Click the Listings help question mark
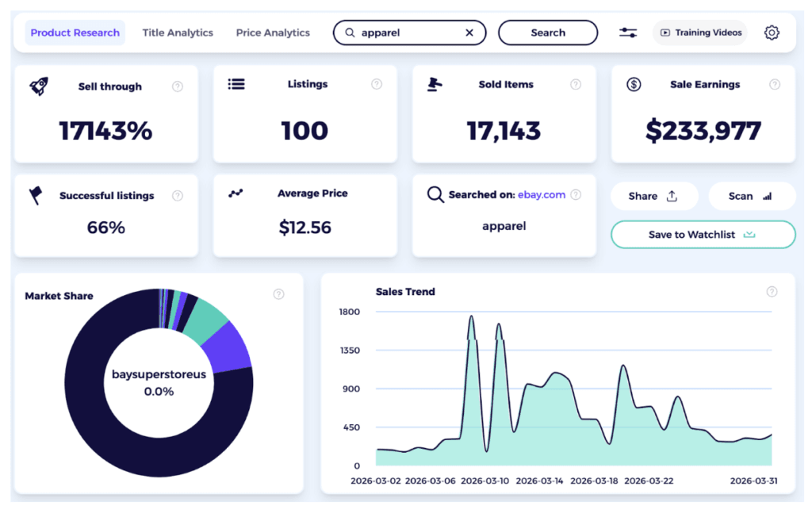This screenshot has width=812, height=506. (377, 84)
